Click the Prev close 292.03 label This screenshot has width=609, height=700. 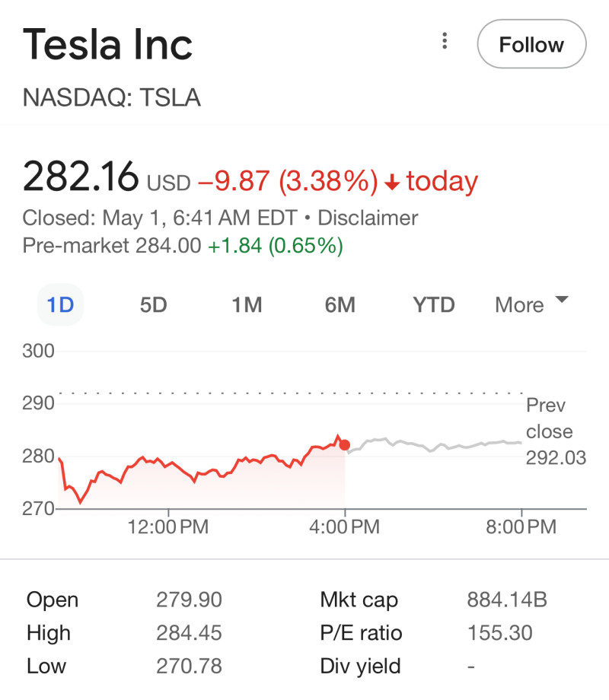pos(556,431)
